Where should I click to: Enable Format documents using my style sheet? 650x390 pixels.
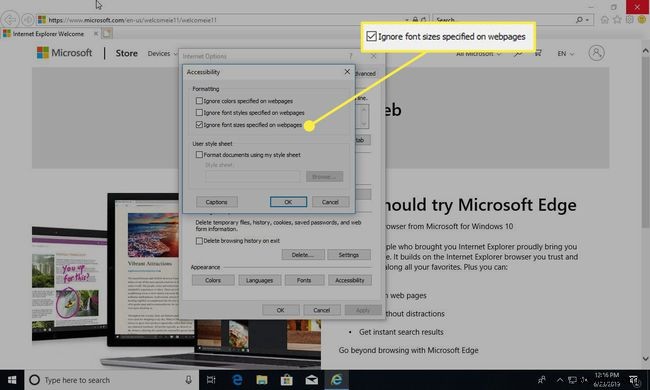point(199,155)
